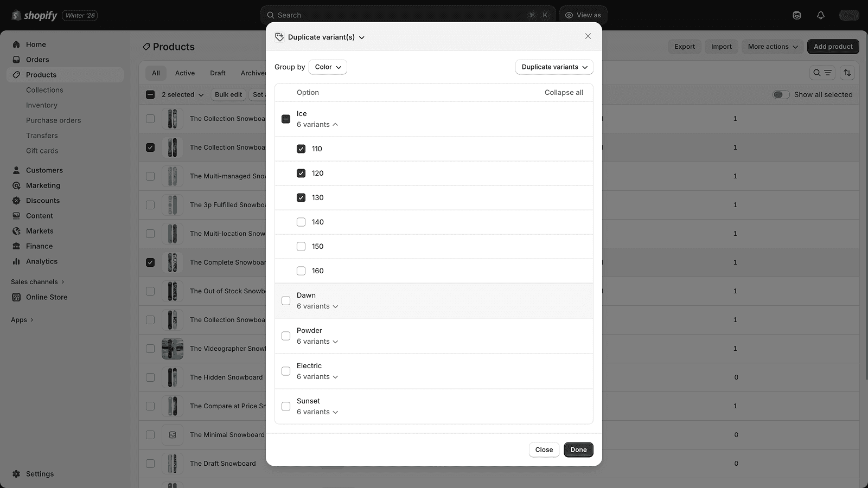
Task: Click the Home icon in sidebar
Action: [16, 44]
